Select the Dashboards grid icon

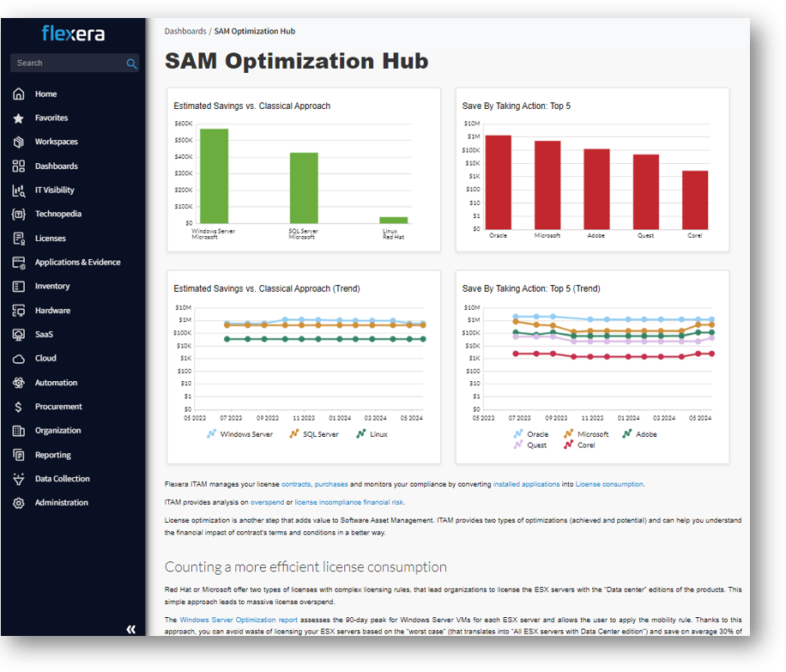tap(19, 166)
